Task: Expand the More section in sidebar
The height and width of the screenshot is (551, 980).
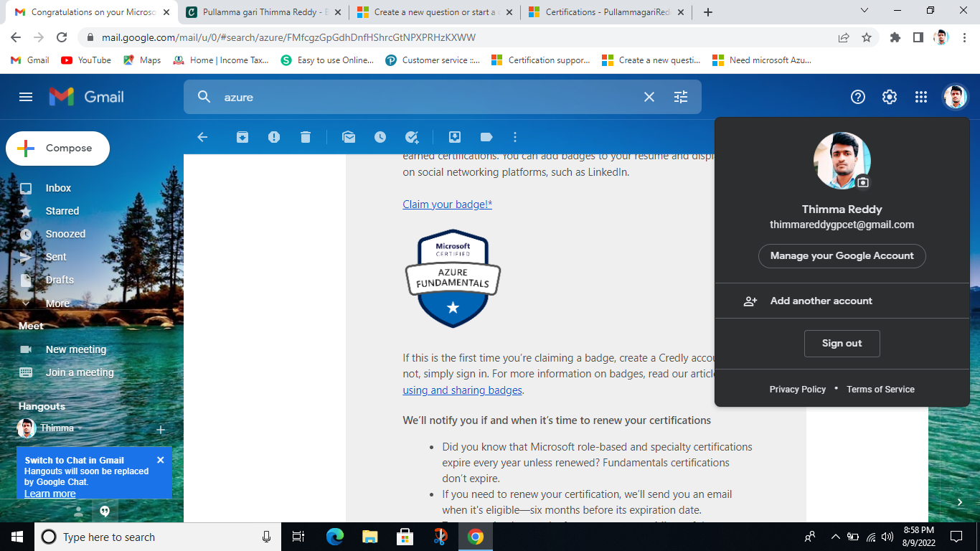Action: (57, 303)
